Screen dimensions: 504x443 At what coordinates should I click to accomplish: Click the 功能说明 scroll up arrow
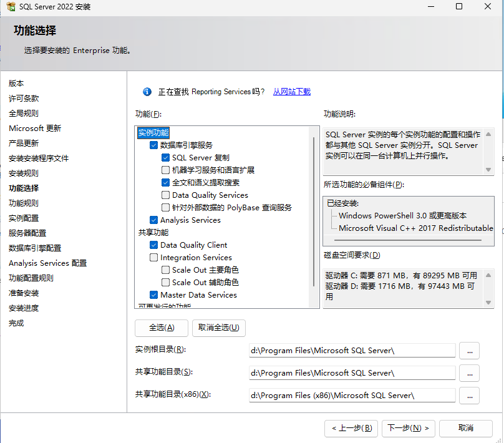488,134
